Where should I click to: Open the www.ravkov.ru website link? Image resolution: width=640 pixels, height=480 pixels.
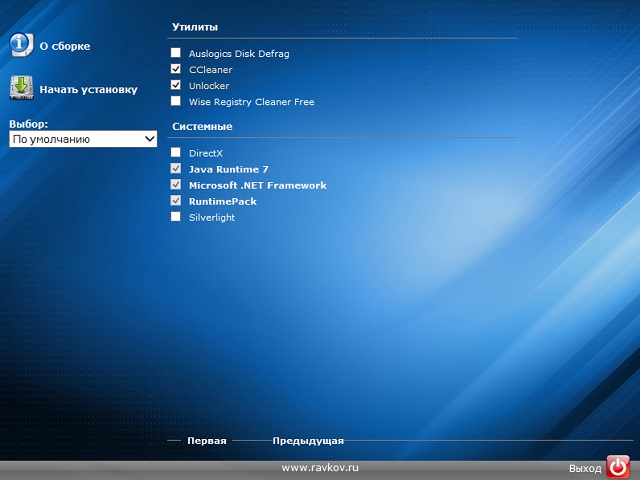click(x=320, y=467)
